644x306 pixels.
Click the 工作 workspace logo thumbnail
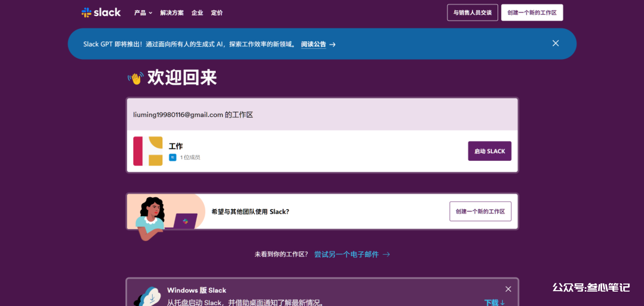pos(148,151)
